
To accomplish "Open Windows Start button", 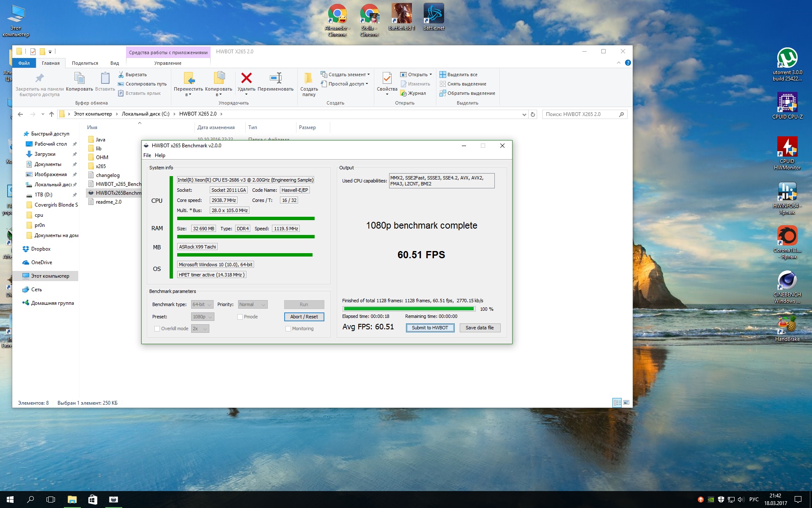I will 10,500.
